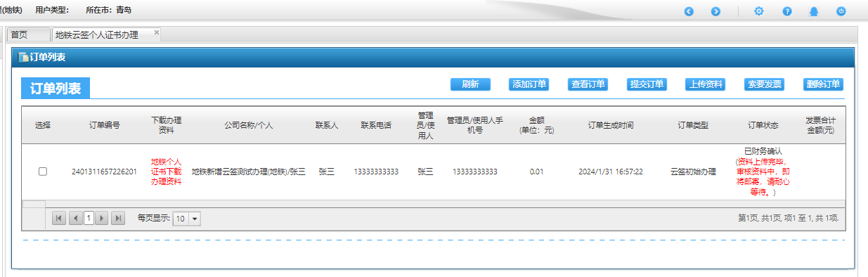Click the 订单编号 column header
868x277 pixels.
(x=104, y=125)
